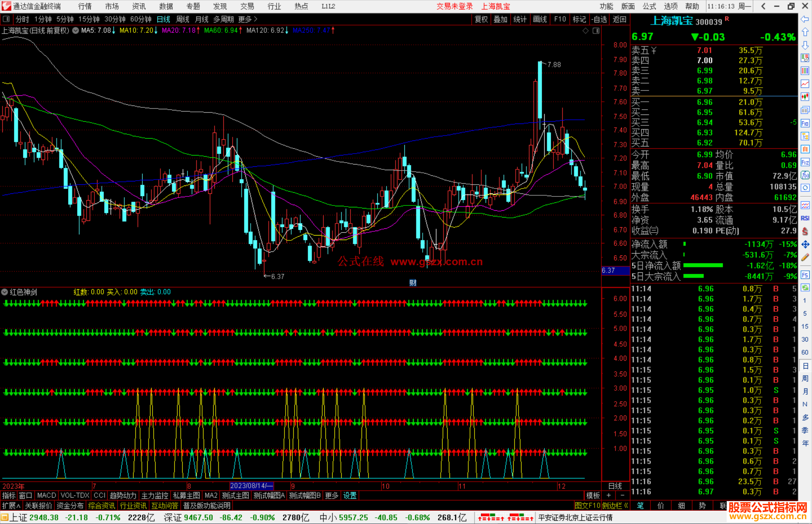This screenshot has width=812, height=524.
Task: Toggle the left panel icon beside 分时
Action: point(6,19)
